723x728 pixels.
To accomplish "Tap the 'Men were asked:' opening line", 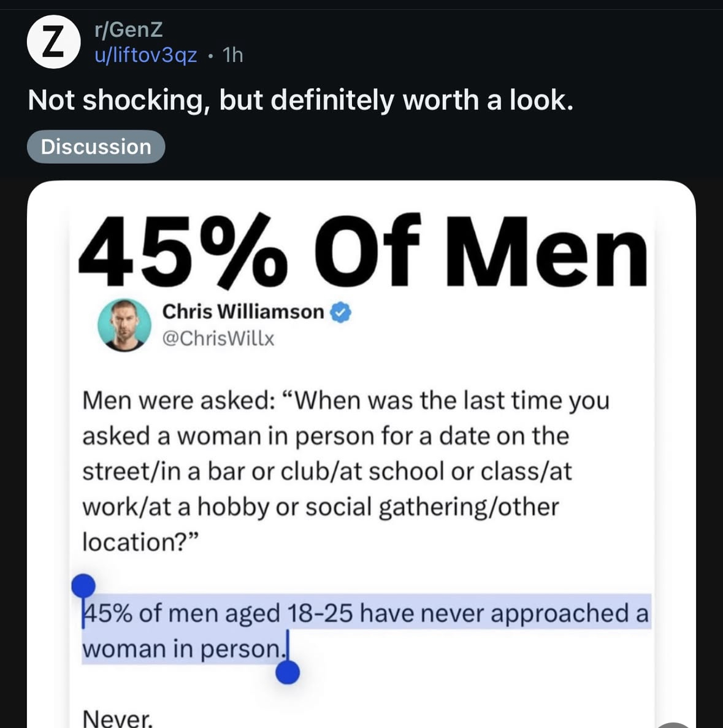I will pos(178,400).
